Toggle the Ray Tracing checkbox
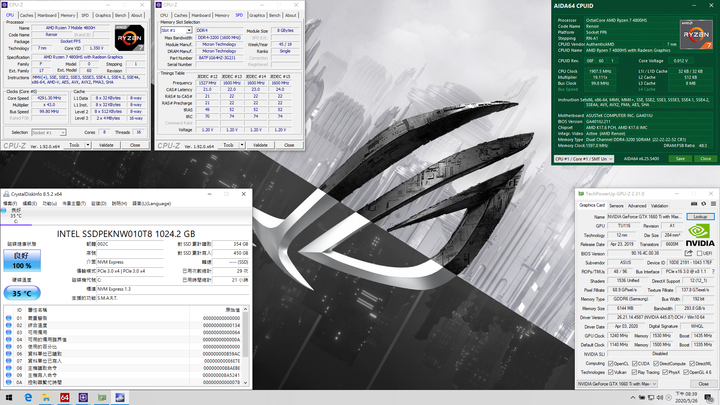Image resolution: width=720 pixels, height=405 pixels. point(634,372)
